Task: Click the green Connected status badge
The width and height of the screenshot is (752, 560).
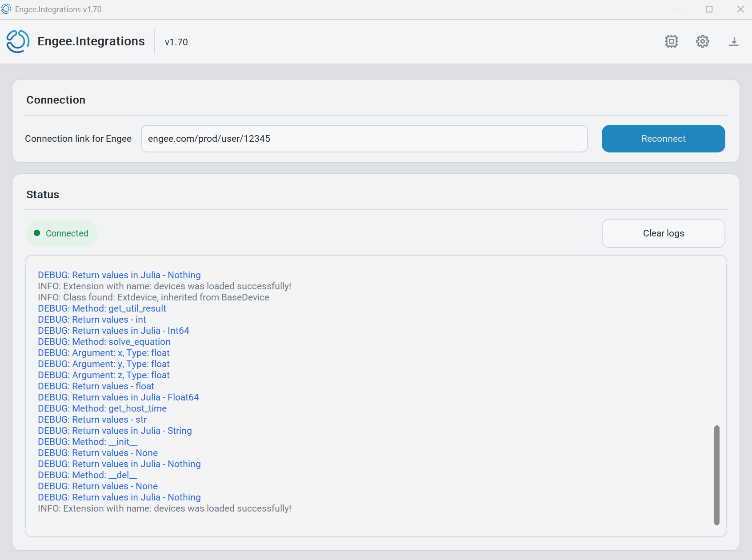Action: click(x=61, y=233)
